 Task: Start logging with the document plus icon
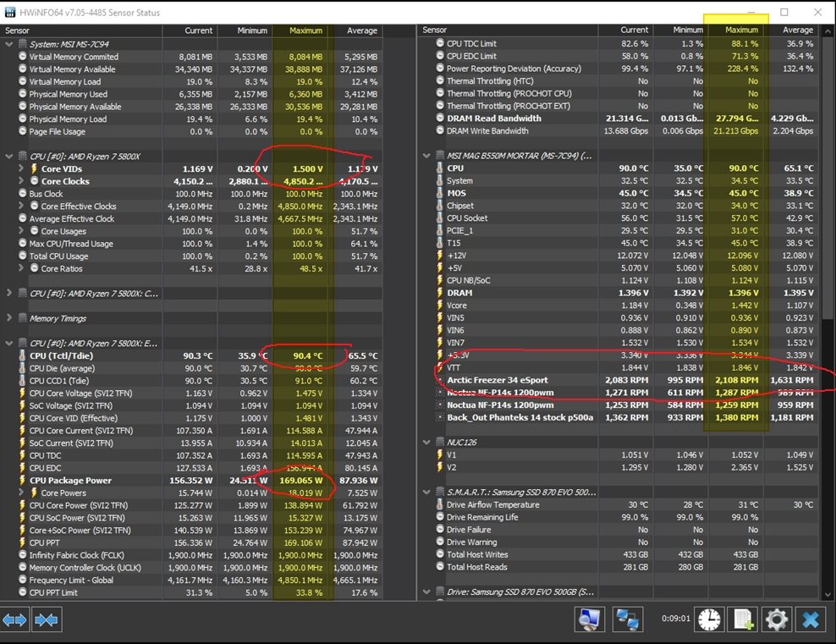(x=743, y=619)
